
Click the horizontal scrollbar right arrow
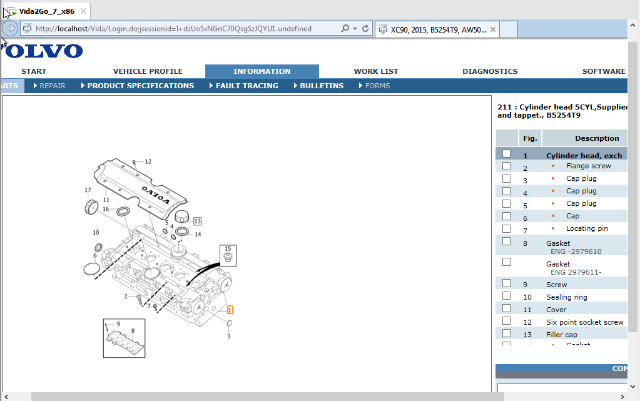pos(622,397)
